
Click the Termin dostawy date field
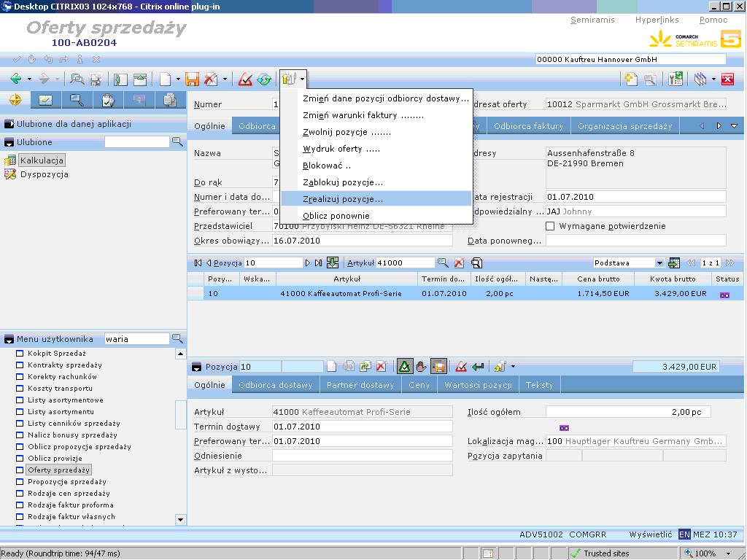click(x=362, y=427)
